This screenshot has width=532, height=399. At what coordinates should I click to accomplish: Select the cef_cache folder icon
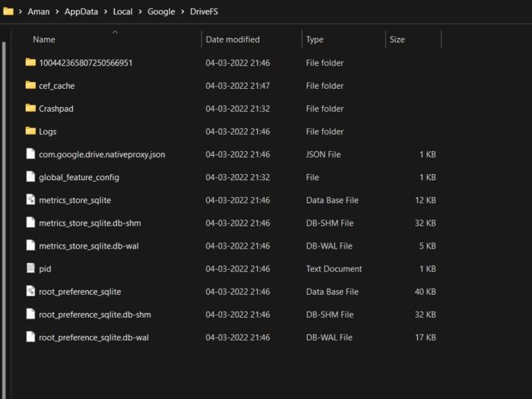pos(30,86)
